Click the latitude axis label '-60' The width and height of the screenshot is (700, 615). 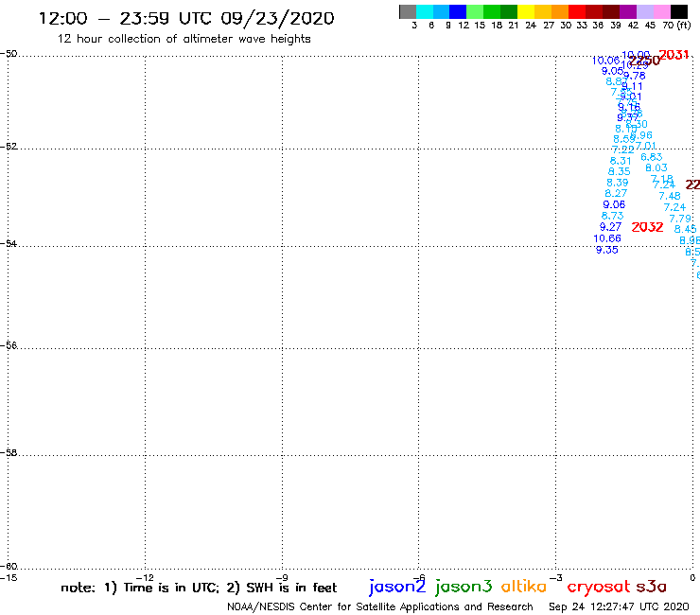coord(9,567)
